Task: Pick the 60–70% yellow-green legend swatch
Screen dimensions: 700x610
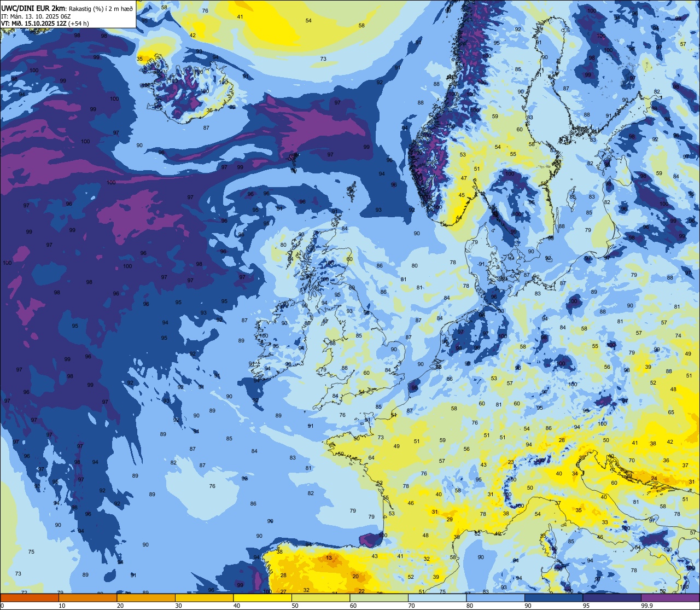Action: (379, 598)
